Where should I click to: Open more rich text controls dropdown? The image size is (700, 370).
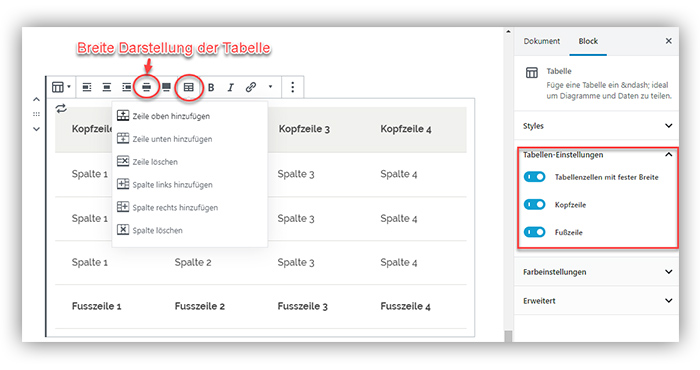pyautogui.click(x=270, y=87)
